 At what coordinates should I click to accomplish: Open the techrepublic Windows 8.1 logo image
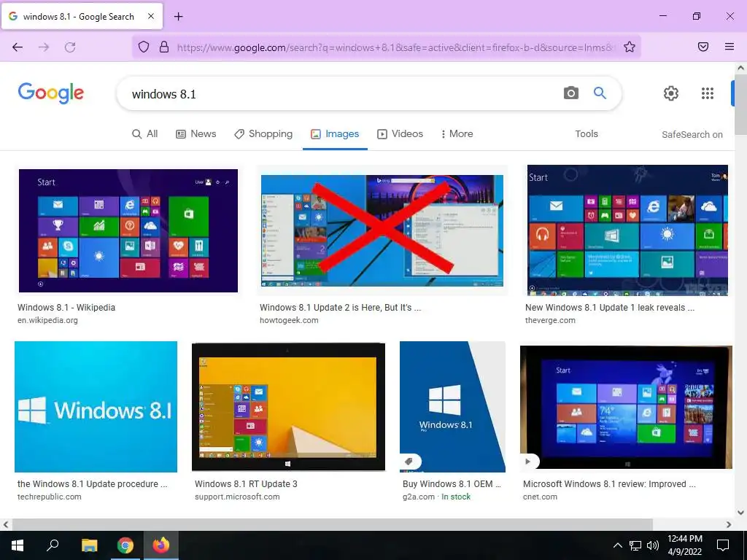(96, 407)
